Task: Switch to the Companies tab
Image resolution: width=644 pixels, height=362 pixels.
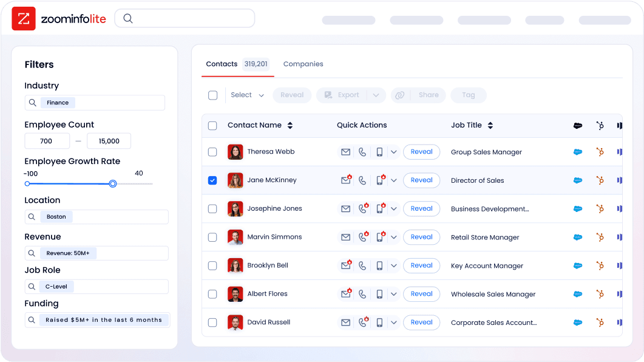Action: 303,64
